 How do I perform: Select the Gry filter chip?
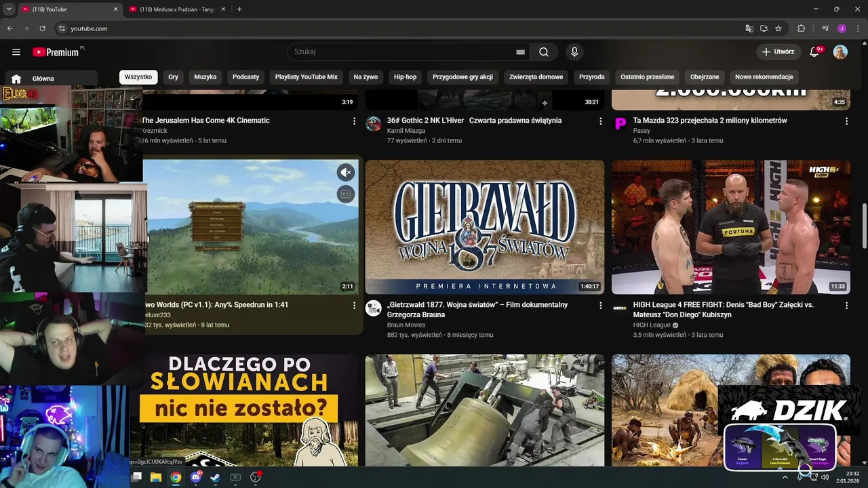pos(174,77)
